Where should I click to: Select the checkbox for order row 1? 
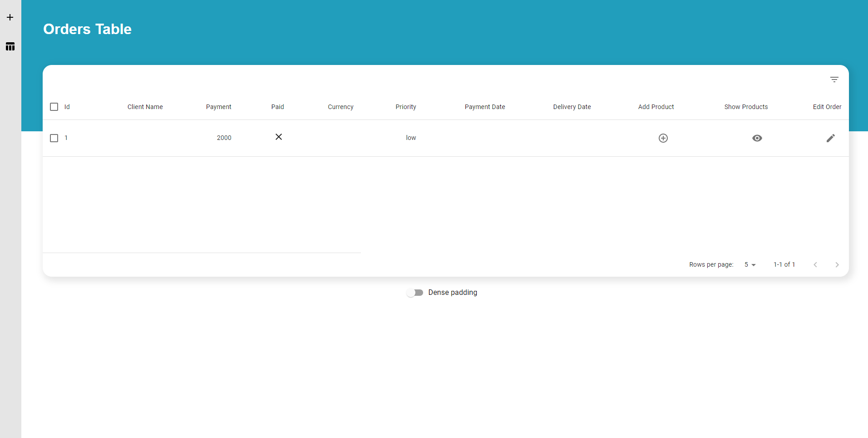tap(54, 138)
